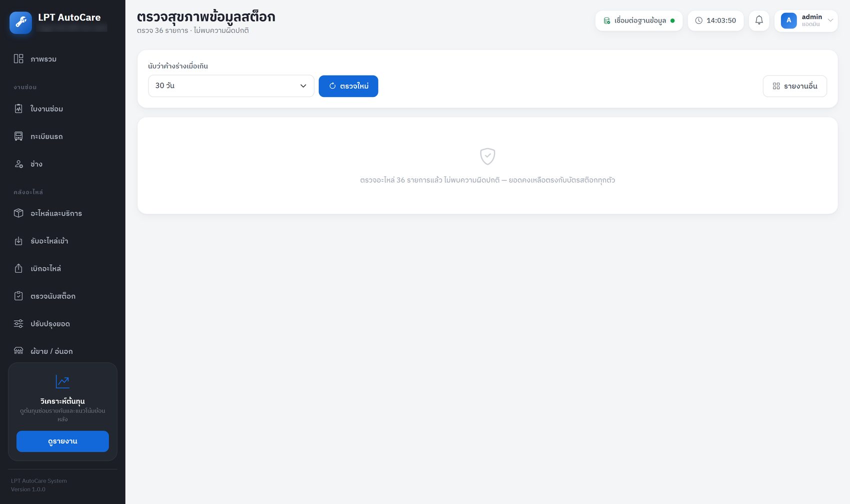Click the ตรวจสุขภาพข้อมูลสต็อก page heading
Viewport: 850px width, 504px height.
tap(206, 17)
